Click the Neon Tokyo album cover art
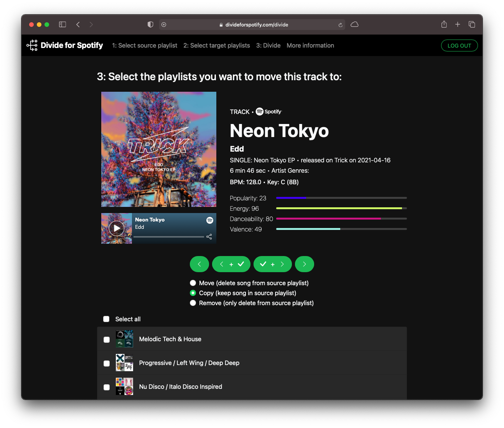The width and height of the screenshot is (504, 428). tap(159, 149)
